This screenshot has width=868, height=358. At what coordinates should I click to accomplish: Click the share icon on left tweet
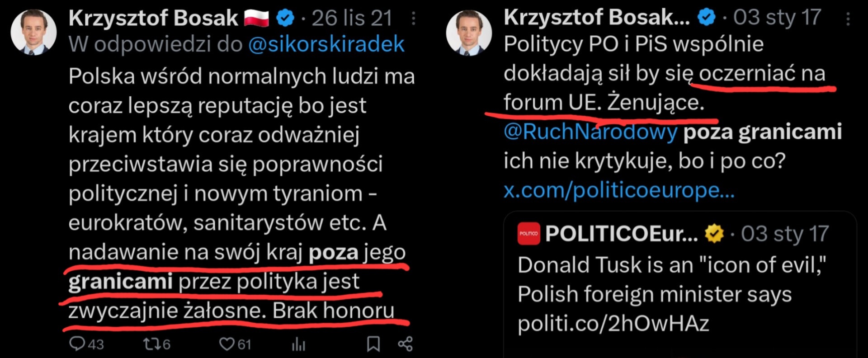pyautogui.click(x=405, y=344)
